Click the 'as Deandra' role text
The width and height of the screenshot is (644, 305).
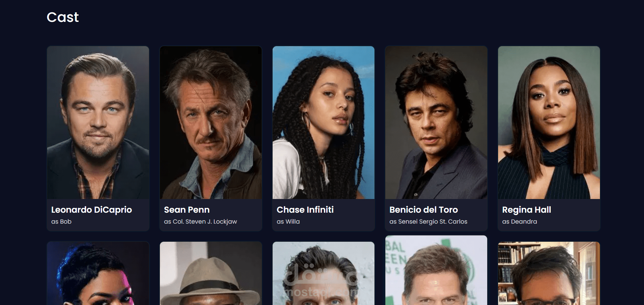click(x=520, y=222)
